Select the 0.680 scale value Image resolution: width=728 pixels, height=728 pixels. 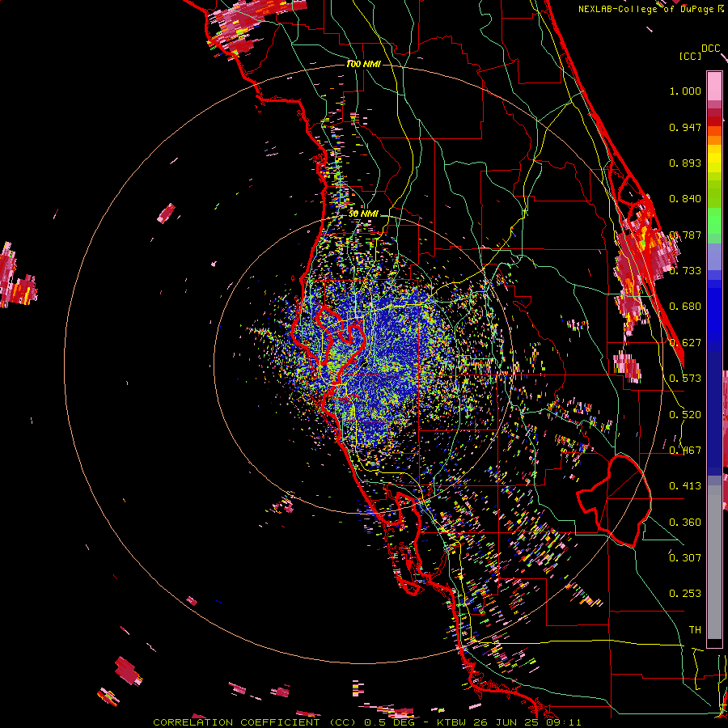click(685, 307)
